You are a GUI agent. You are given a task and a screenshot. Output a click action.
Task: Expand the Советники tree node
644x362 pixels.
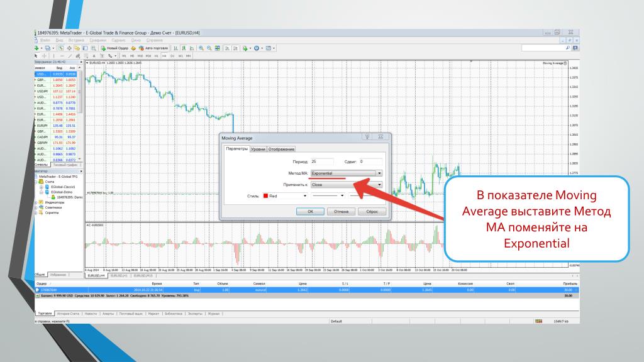tap(36, 207)
